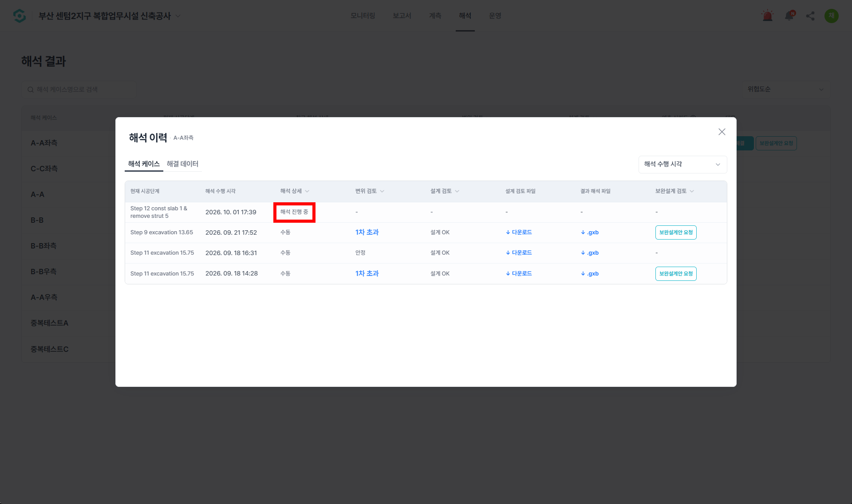The height and width of the screenshot is (504, 852).
Task: Download design file for 16:31 row
Action: pyautogui.click(x=519, y=253)
